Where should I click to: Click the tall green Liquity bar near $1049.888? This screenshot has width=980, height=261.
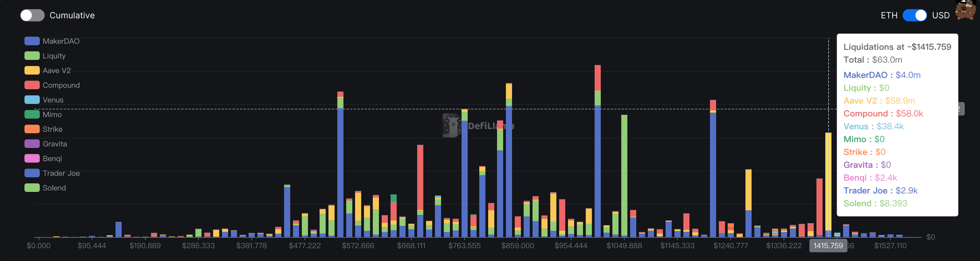(x=624, y=176)
